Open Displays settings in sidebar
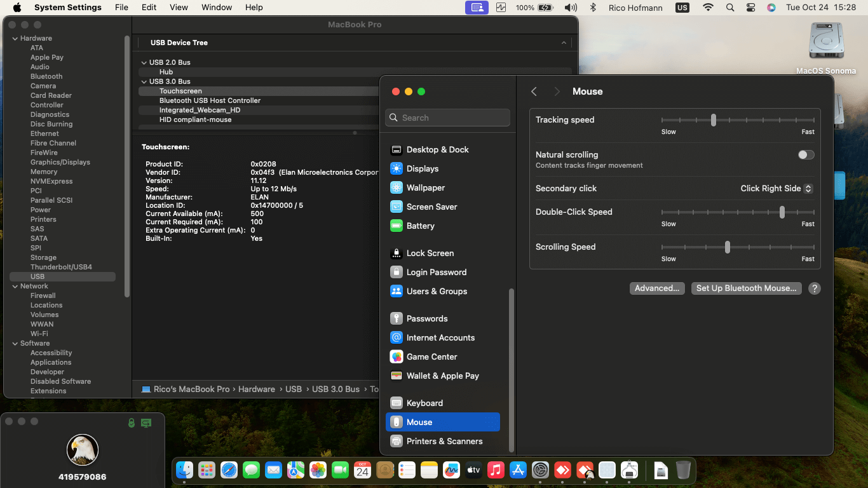This screenshot has width=868, height=488. point(422,168)
